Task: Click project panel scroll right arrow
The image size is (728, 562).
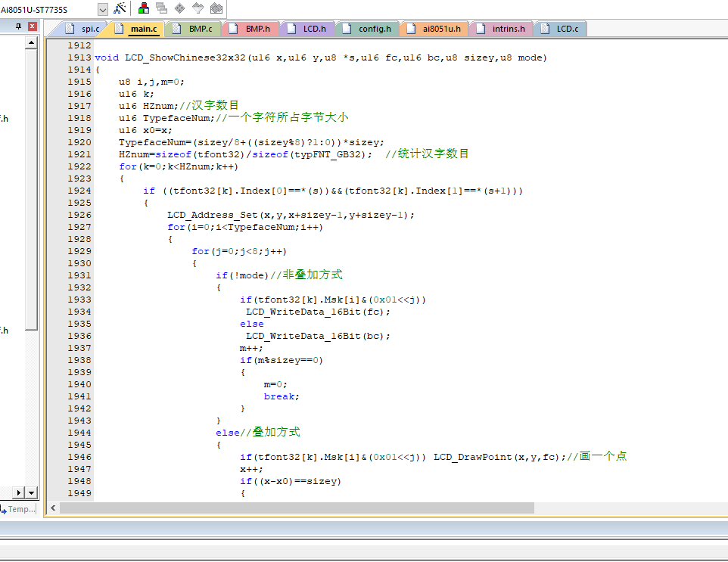Action: (19, 493)
